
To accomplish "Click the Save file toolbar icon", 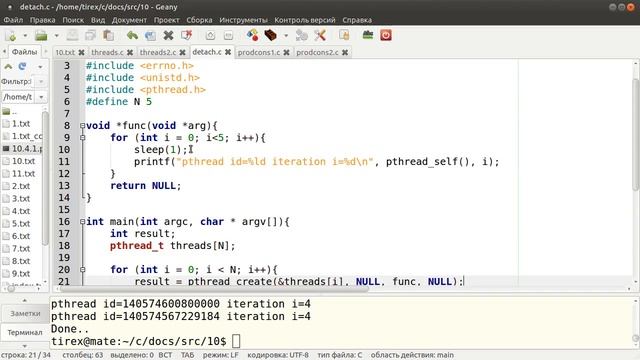I will point(72,36).
